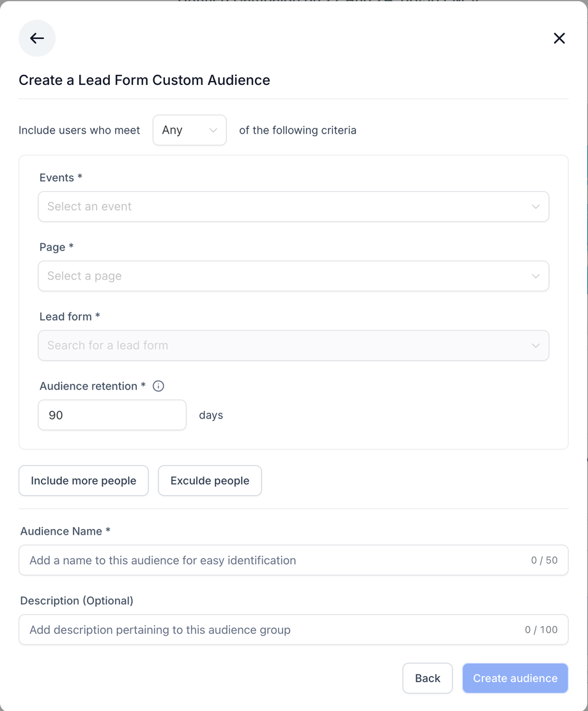The height and width of the screenshot is (711, 588).
Task: Click the Back button at bottom
Action: tap(427, 678)
